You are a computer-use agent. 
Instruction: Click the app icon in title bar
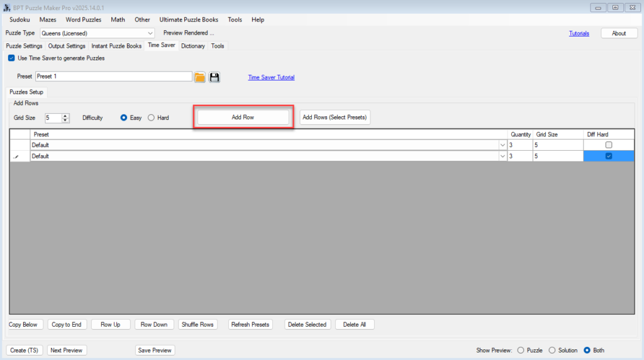[7, 7]
